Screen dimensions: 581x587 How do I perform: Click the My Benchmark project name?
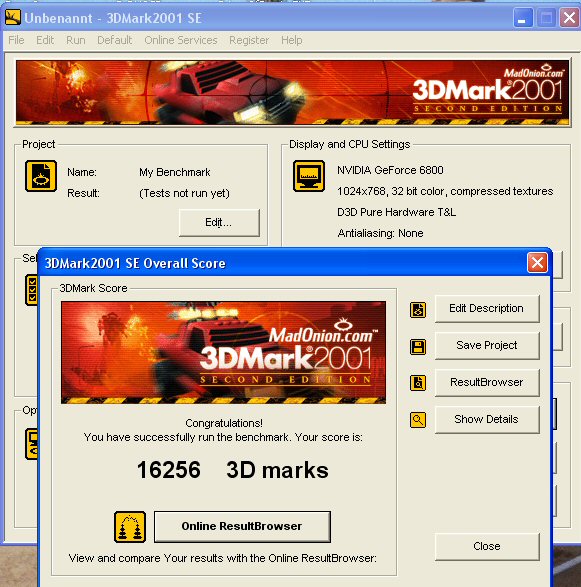pyautogui.click(x=175, y=172)
